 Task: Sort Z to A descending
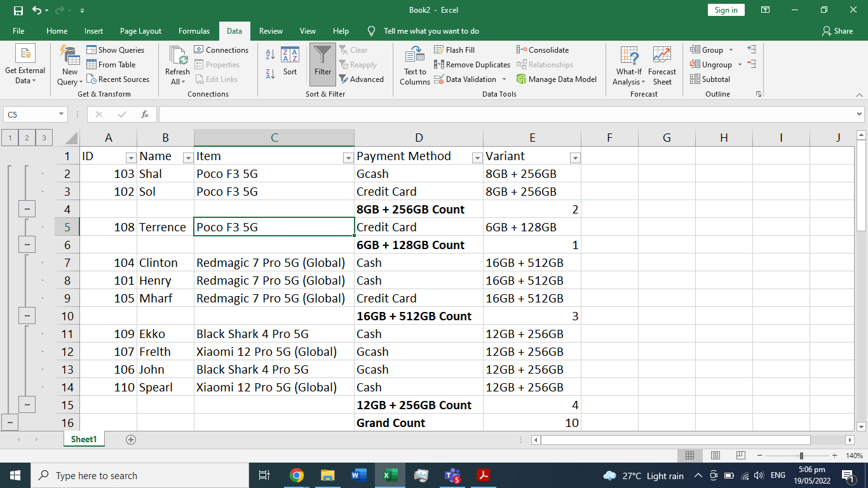coord(270,74)
